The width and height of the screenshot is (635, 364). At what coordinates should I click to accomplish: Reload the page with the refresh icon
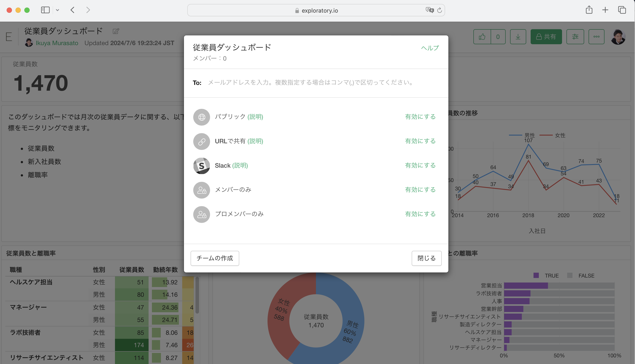click(440, 10)
